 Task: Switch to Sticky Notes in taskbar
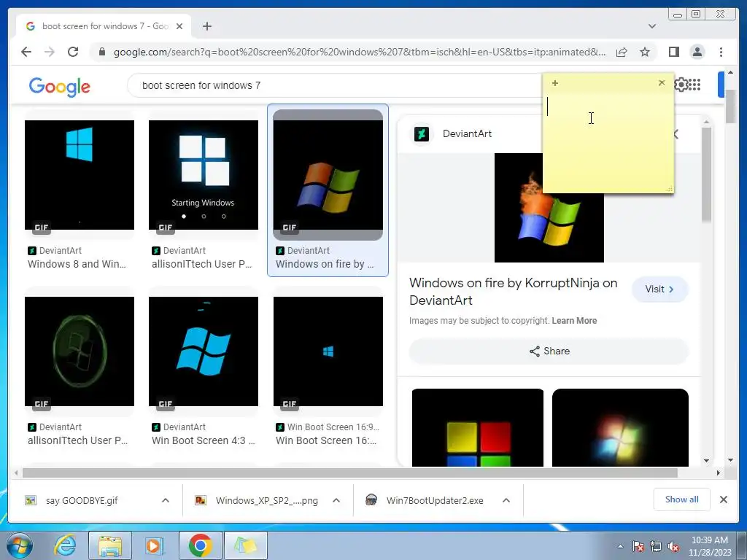click(x=245, y=545)
